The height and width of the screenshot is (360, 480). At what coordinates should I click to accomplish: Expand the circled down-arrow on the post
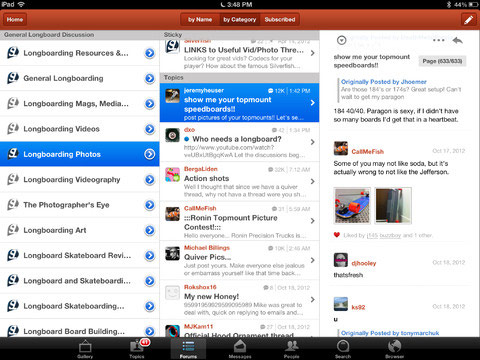(x=341, y=40)
